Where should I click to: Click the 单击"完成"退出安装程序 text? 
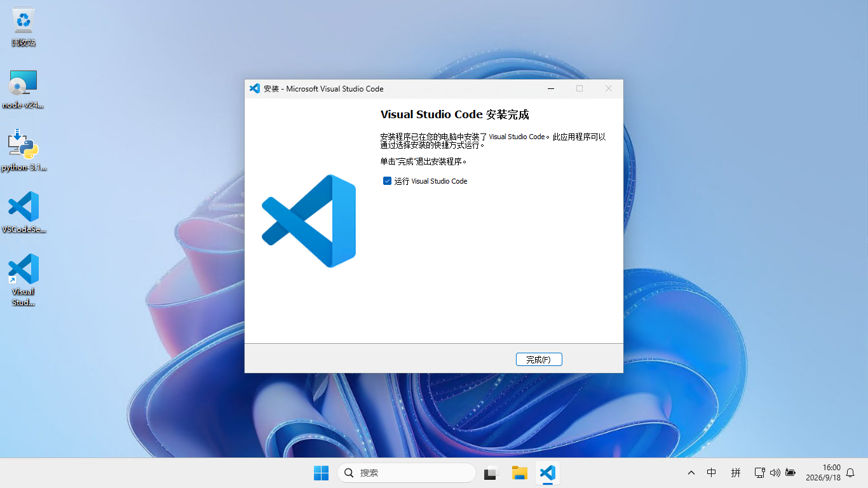tap(424, 161)
